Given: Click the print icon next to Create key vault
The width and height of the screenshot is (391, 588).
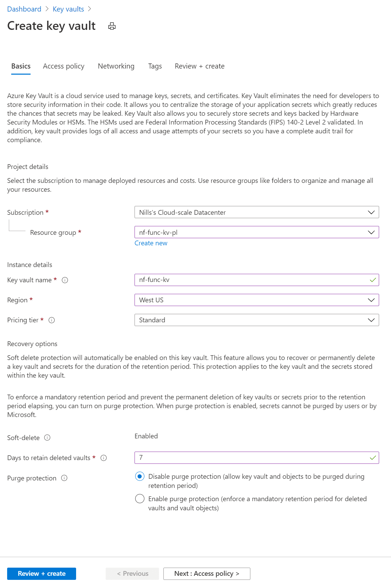Looking at the screenshot, I should pos(111,26).
